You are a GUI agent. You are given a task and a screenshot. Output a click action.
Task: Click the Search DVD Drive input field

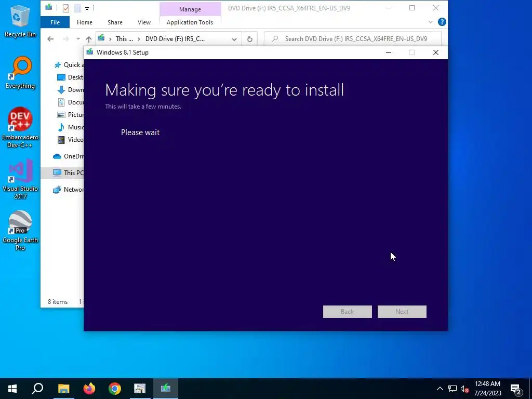tap(353, 39)
